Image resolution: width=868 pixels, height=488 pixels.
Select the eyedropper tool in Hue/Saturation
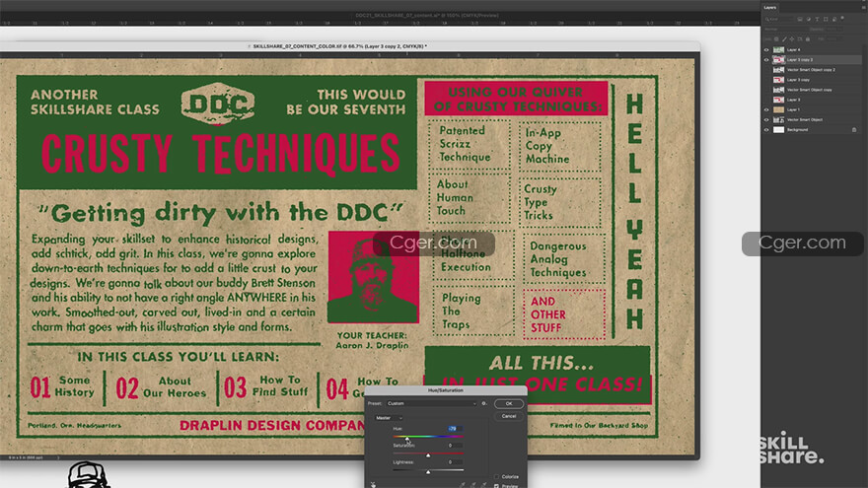coord(463,485)
